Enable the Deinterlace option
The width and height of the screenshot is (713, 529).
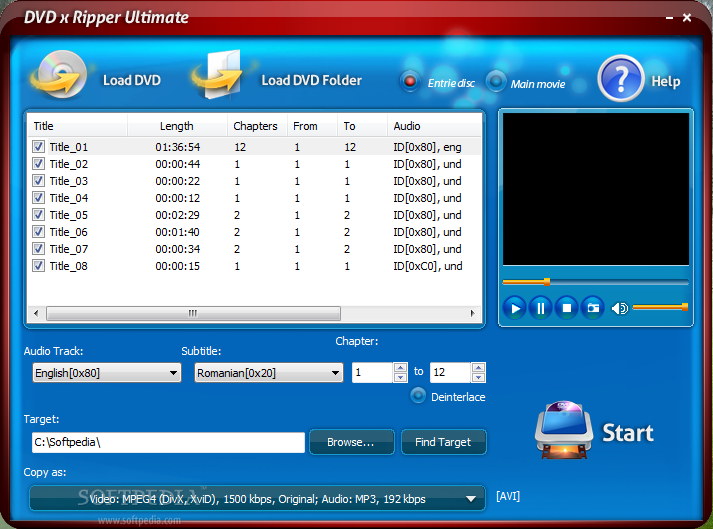pyautogui.click(x=418, y=396)
